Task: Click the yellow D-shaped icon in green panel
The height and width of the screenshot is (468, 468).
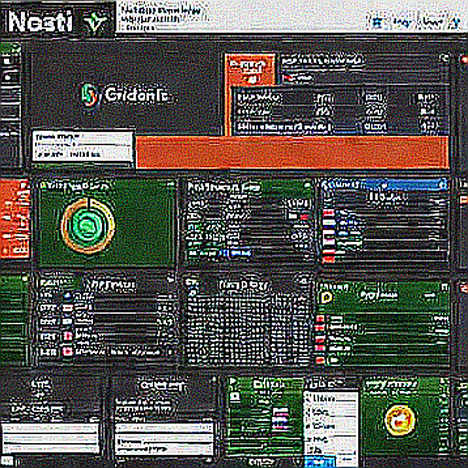Action: [326, 298]
